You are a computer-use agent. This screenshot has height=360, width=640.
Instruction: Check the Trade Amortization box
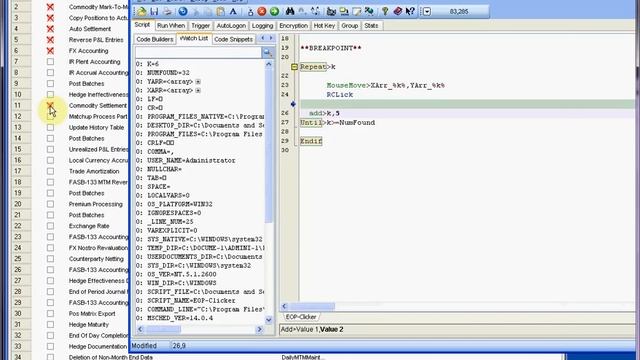point(50,171)
